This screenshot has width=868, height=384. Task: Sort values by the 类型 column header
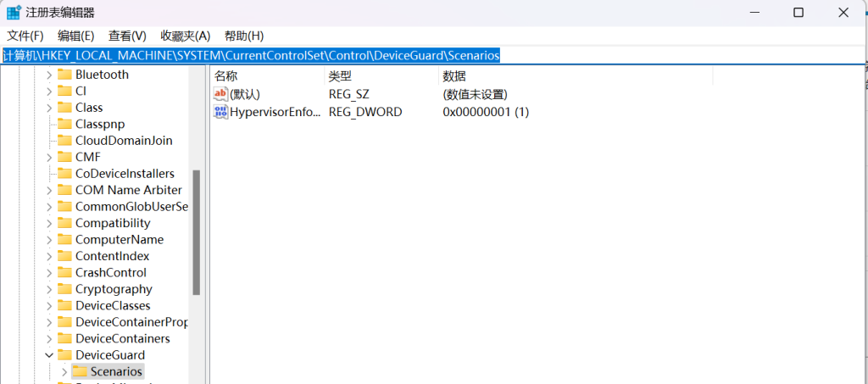381,76
